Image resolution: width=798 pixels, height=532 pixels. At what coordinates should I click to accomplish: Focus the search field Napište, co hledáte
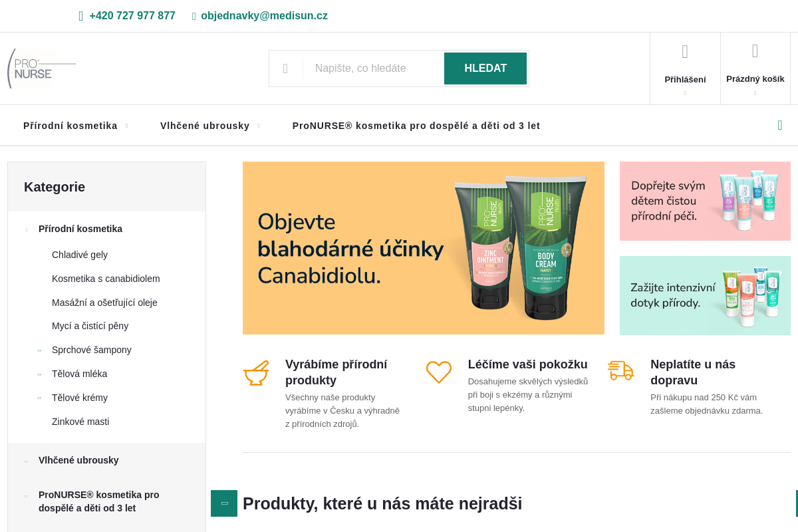[373, 68]
